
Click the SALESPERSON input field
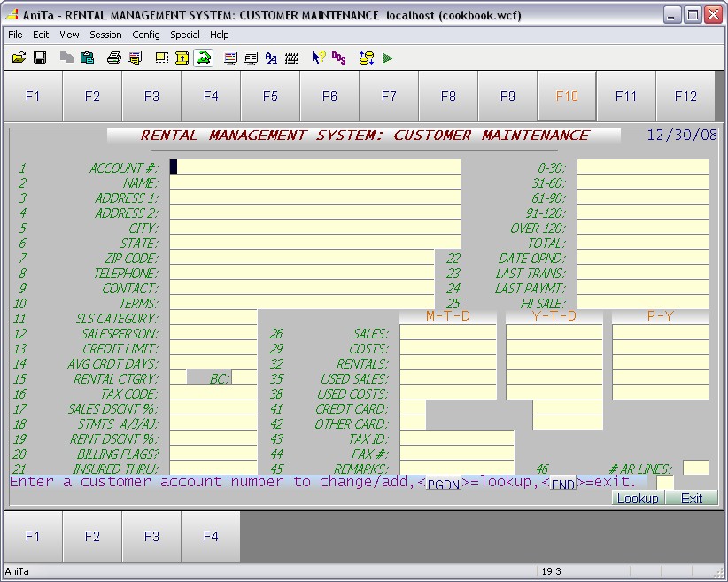click(213, 332)
